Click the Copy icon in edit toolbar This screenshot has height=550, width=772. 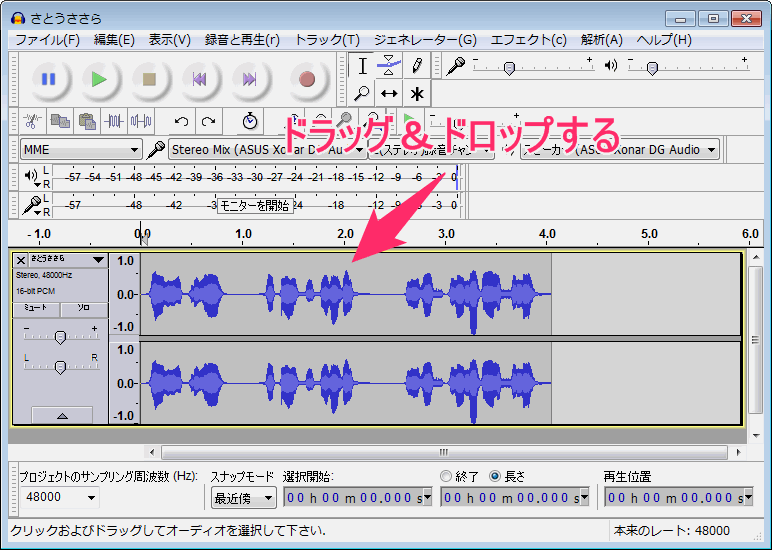[x=60, y=121]
